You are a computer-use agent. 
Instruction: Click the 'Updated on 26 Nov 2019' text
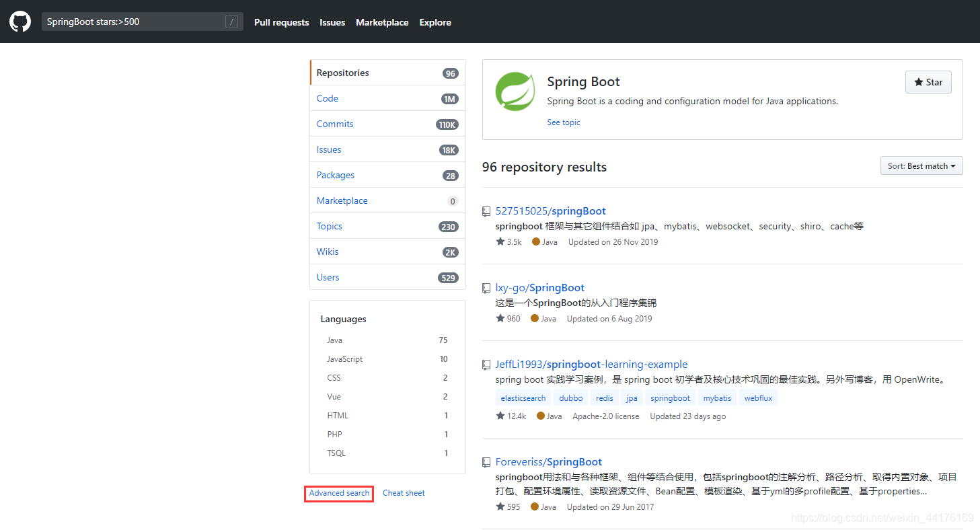pos(613,242)
